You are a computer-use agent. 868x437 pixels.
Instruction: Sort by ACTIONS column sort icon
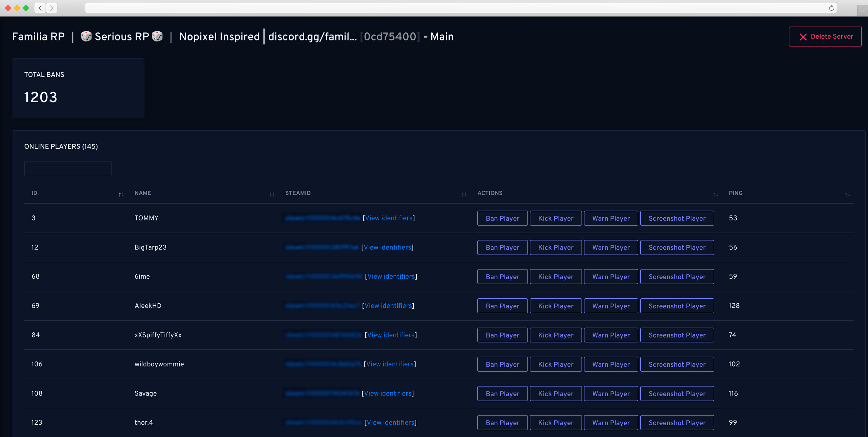pyautogui.click(x=715, y=194)
